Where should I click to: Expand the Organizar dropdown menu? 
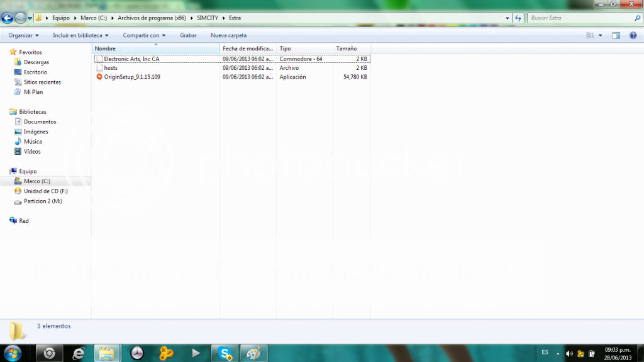coord(23,36)
